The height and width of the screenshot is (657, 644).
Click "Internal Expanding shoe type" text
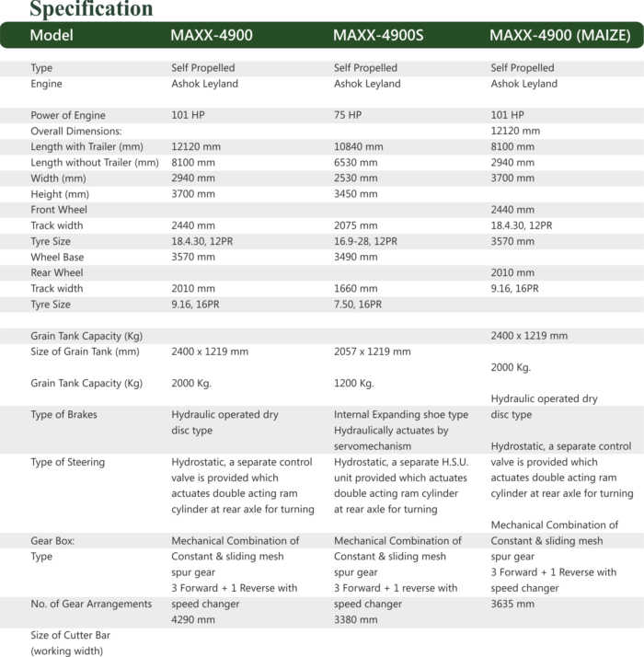tap(401, 415)
